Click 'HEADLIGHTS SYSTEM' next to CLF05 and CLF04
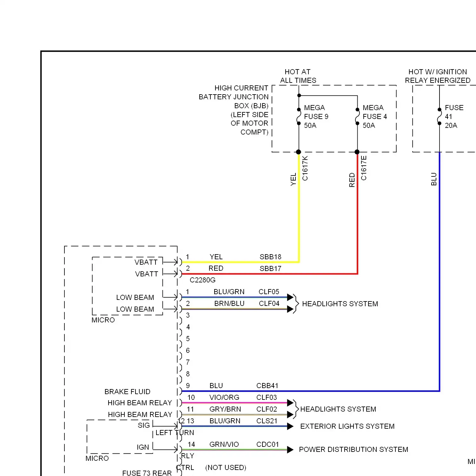The image size is (476, 476). [x=340, y=304]
